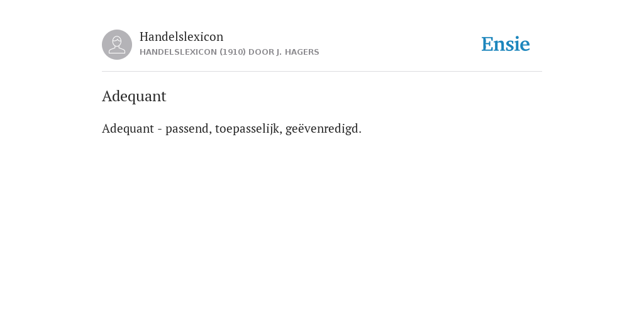644x322 pixels.
Task: Select the subtitle mentioning J. Hagers
Action: 229,52
